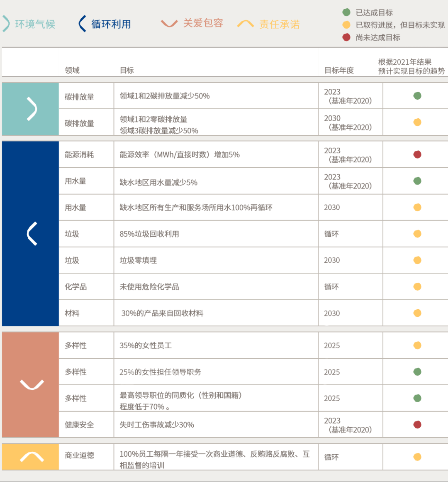This screenshot has height=482, width=448.
Task: Select the white chevron in the orange category block
Action: click(32, 385)
